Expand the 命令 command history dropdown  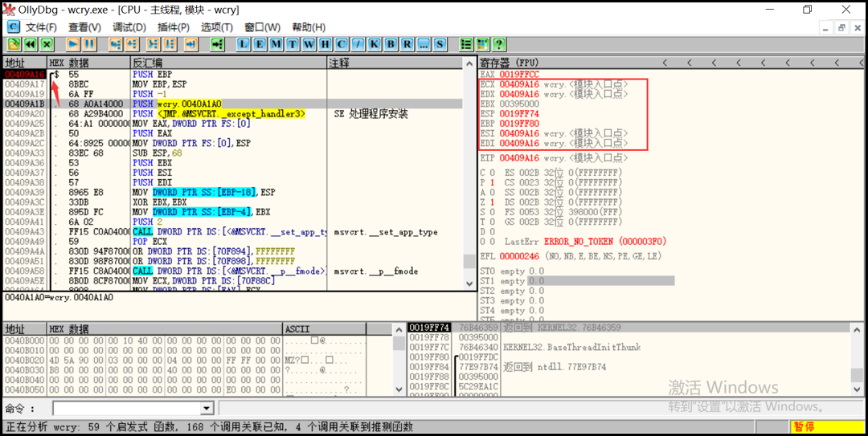(x=207, y=409)
